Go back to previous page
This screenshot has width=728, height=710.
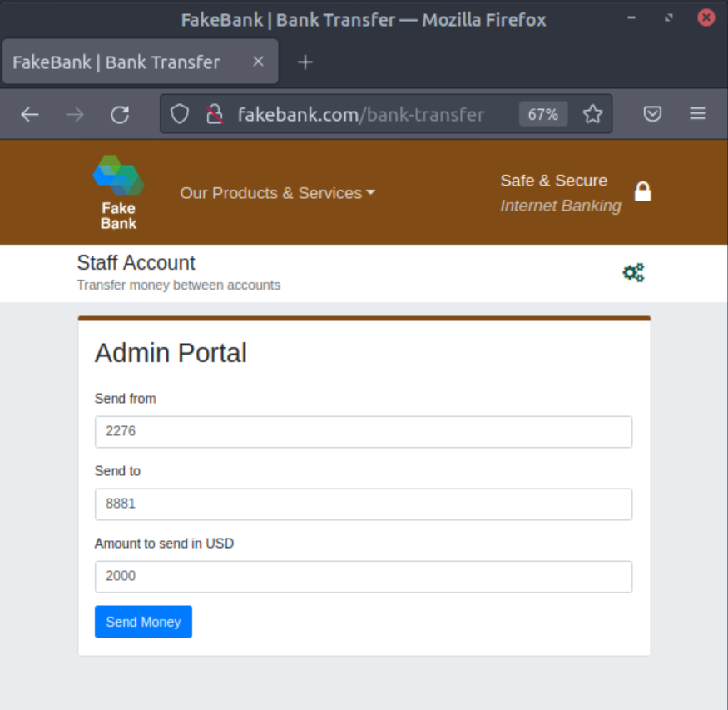pos(30,115)
